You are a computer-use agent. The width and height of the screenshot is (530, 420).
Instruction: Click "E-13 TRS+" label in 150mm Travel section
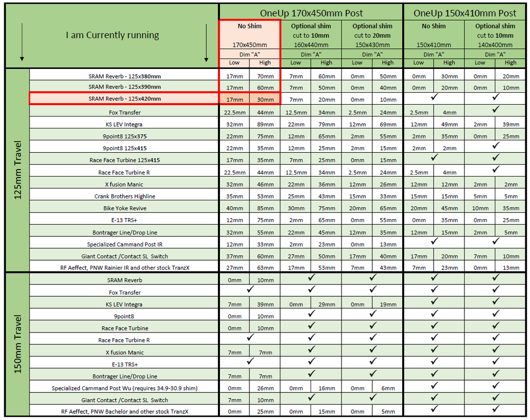coord(125,364)
